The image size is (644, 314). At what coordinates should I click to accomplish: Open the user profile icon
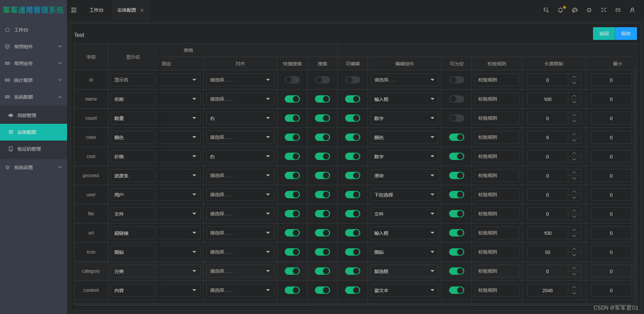coord(632,10)
